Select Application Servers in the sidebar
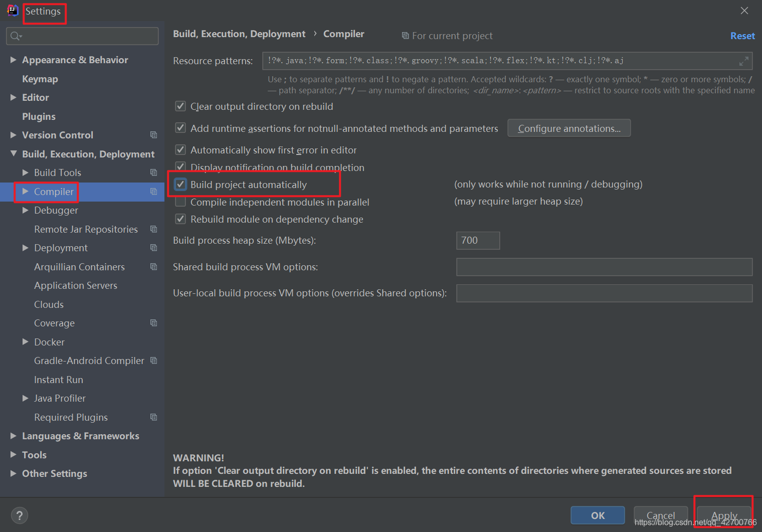 (75, 285)
